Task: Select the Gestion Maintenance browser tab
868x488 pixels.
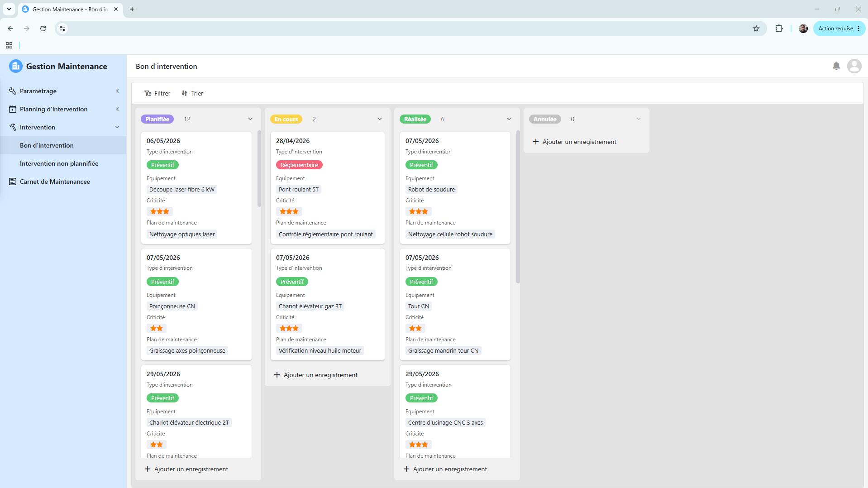Action: (x=70, y=9)
